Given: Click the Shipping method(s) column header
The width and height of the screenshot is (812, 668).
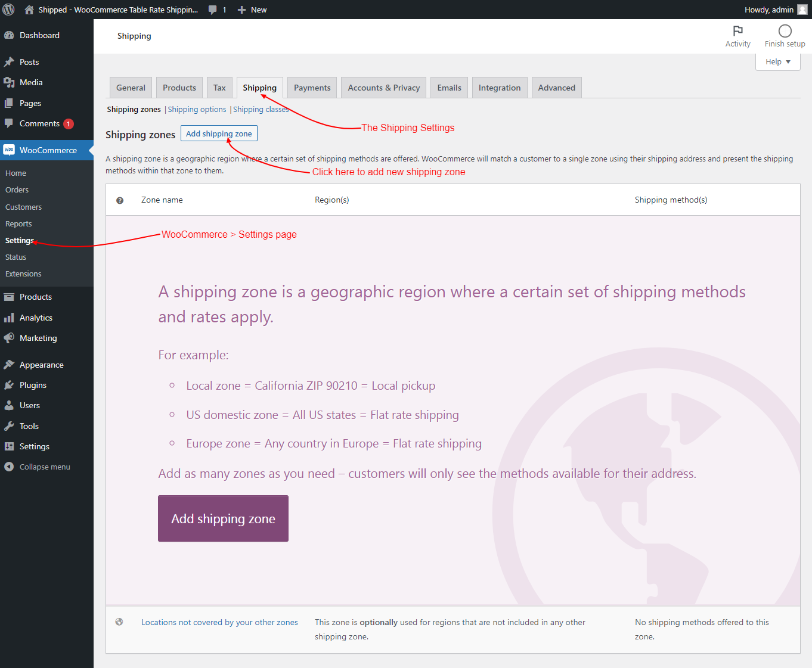Looking at the screenshot, I should 671,200.
